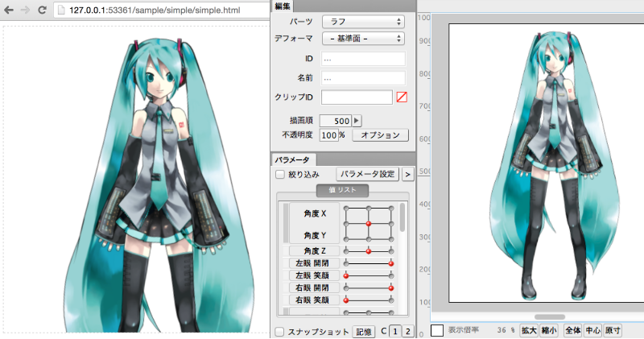Viewport: 644px width, 339px height.
Task: Click the 角度 Z slider handle
Action: [x=369, y=251]
